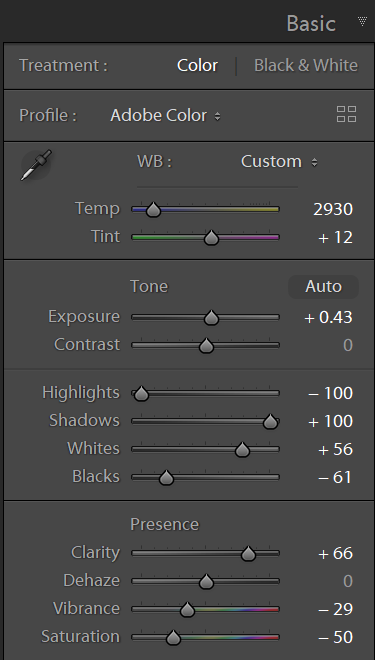
Task: Click the Saturation label to reset
Action: [x=80, y=636]
